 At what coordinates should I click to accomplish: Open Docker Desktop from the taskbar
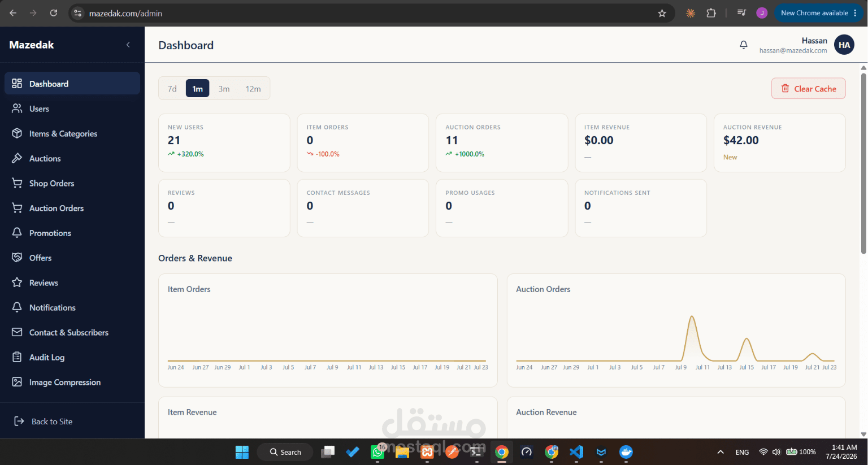pyautogui.click(x=626, y=452)
